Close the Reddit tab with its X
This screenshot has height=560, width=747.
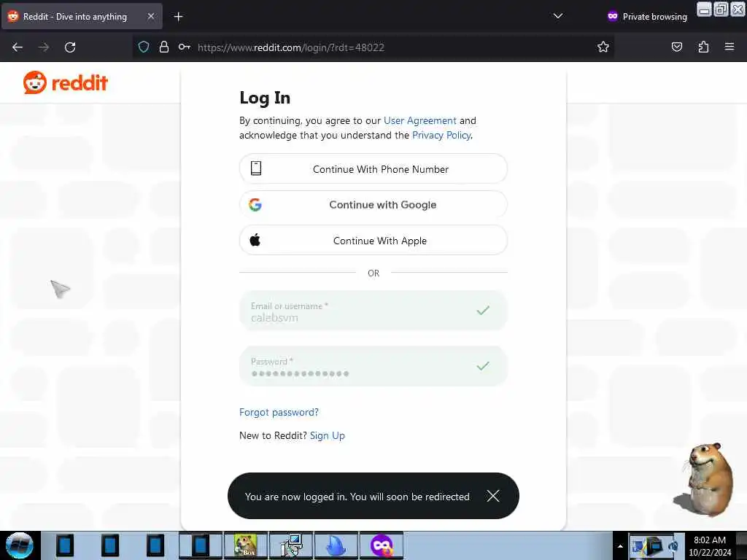click(150, 16)
